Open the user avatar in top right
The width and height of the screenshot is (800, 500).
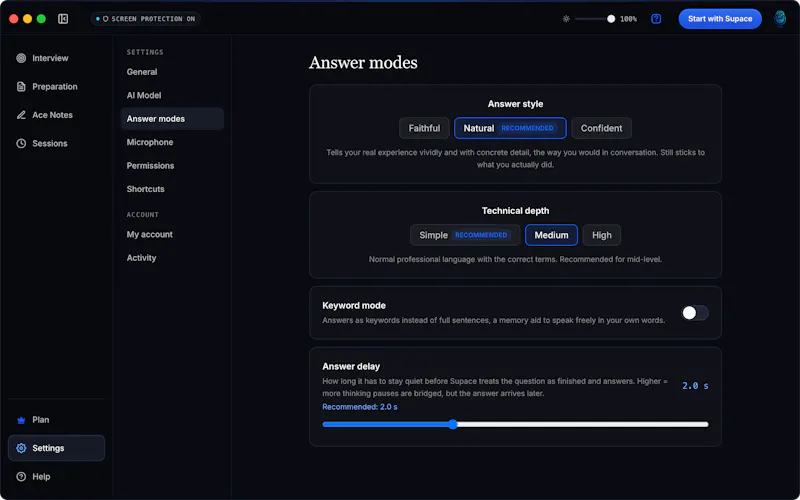point(780,19)
